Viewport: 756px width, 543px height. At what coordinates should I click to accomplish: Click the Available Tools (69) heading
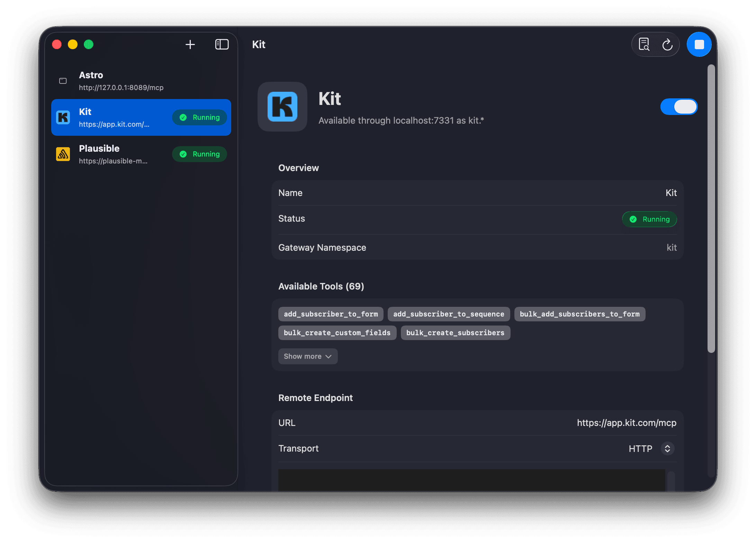(321, 286)
